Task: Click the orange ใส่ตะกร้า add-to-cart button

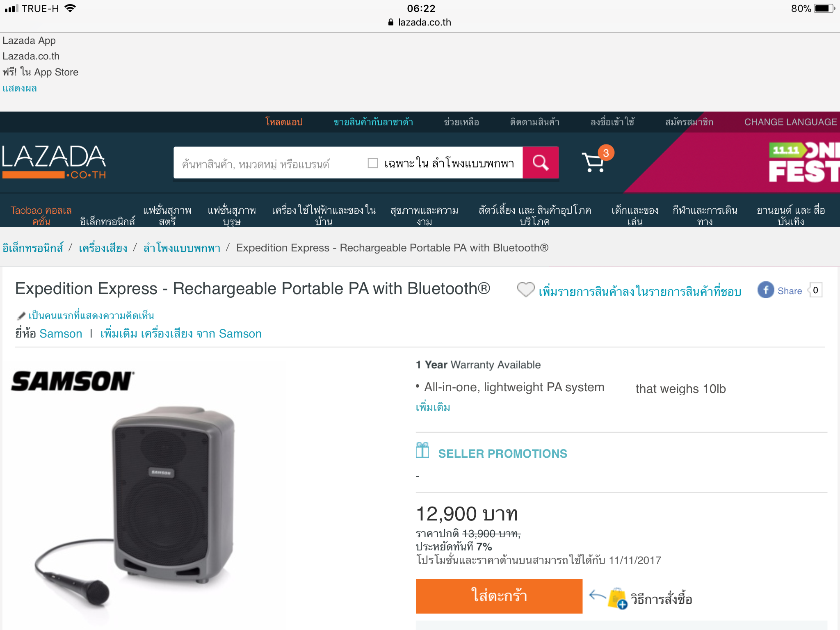Action: [x=499, y=596]
